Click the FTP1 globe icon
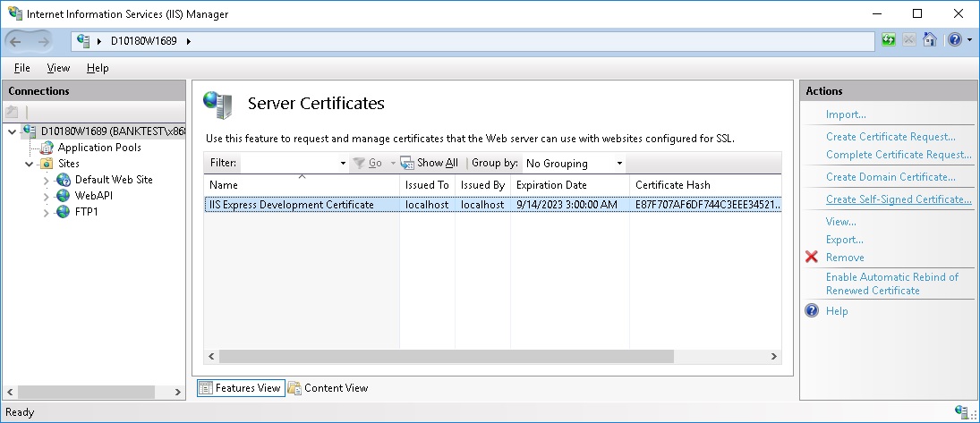This screenshot has height=423, width=980. 64,212
